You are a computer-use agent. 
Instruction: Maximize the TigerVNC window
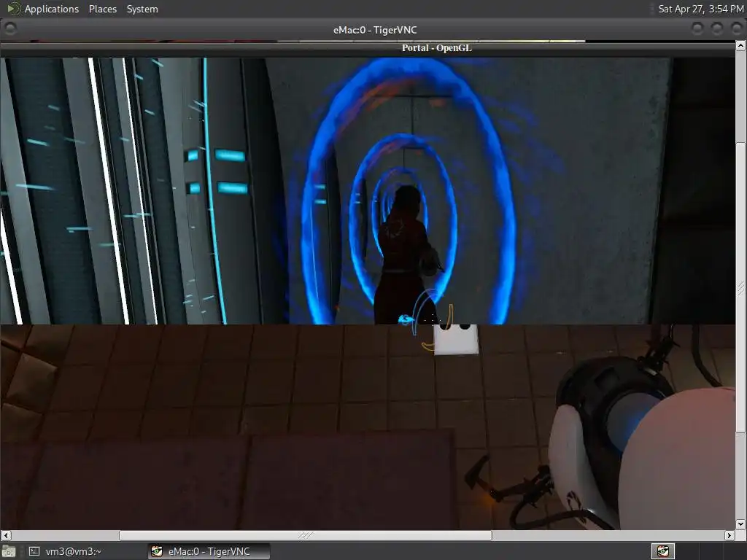pyautogui.click(x=717, y=29)
